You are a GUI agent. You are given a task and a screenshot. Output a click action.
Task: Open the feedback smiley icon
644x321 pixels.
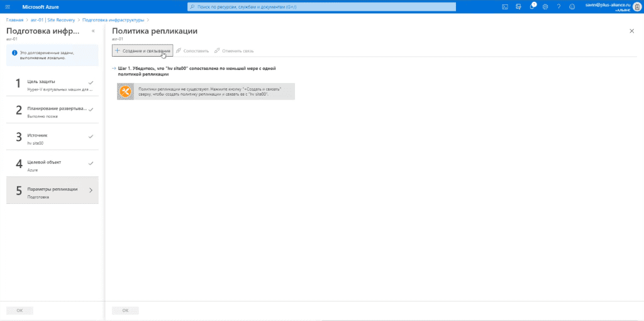[x=572, y=7]
